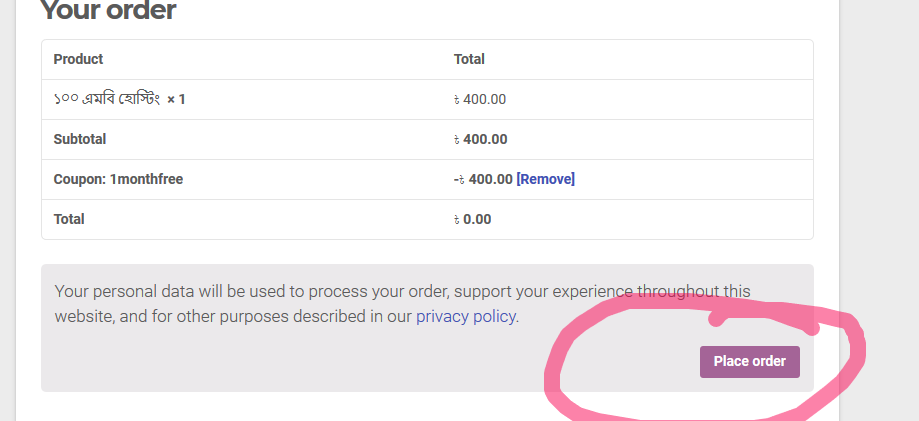Select the coupon discount amount -৳ 400.00

(482, 179)
